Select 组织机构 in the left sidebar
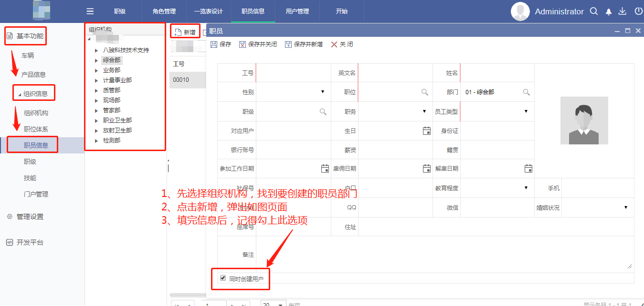The width and height of the screenshot is (644, 306). click(36, 113)
